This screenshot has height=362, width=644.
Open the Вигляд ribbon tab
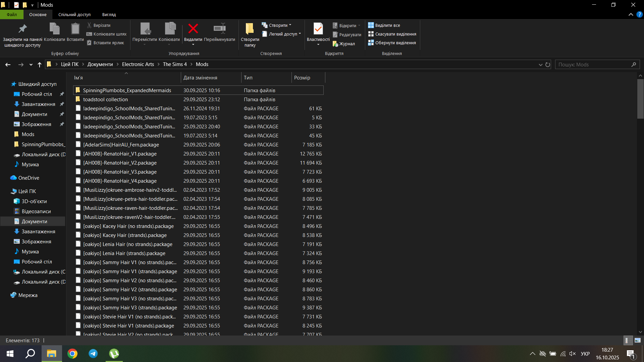[109, 15]
